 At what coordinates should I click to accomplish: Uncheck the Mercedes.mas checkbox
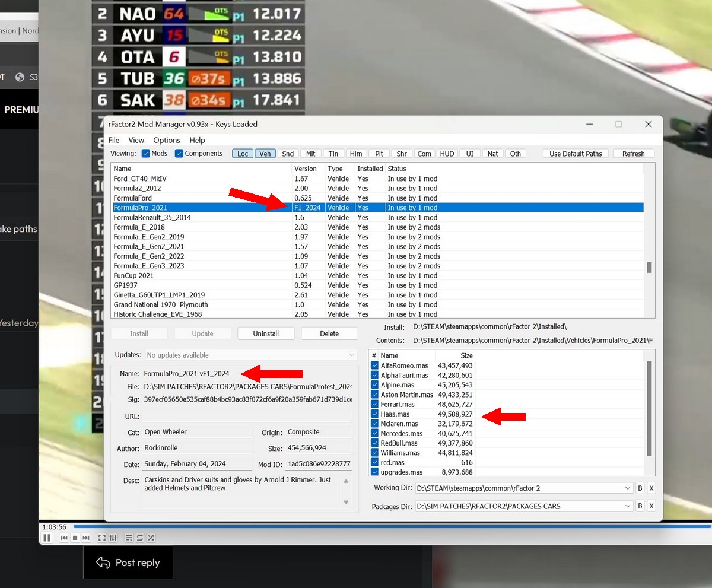click(x=374, y=433)
